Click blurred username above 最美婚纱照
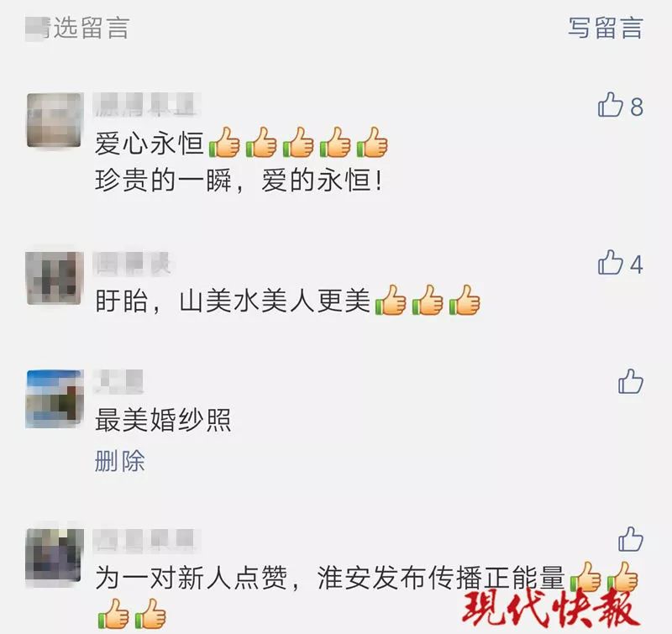 click(118, 382)
